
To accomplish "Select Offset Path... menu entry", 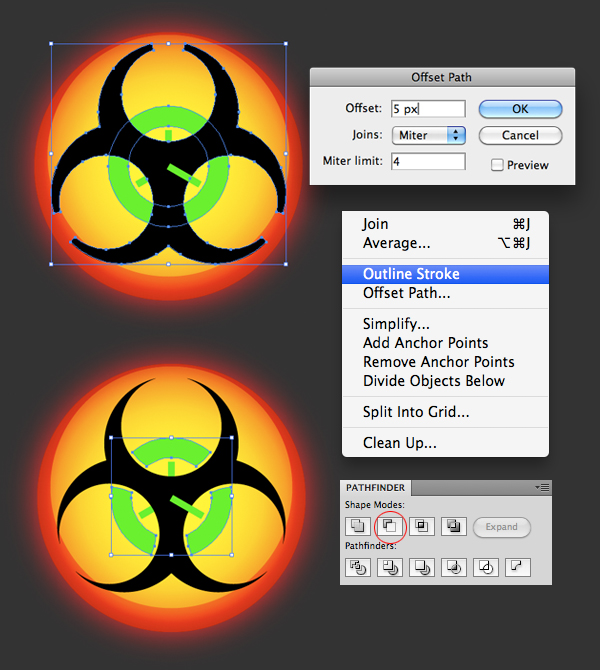I will tap(406, 293).
